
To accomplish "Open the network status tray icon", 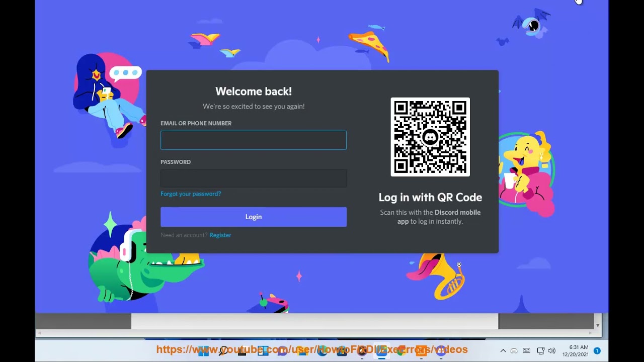I will pyautogui.click(x=540, y=351).
